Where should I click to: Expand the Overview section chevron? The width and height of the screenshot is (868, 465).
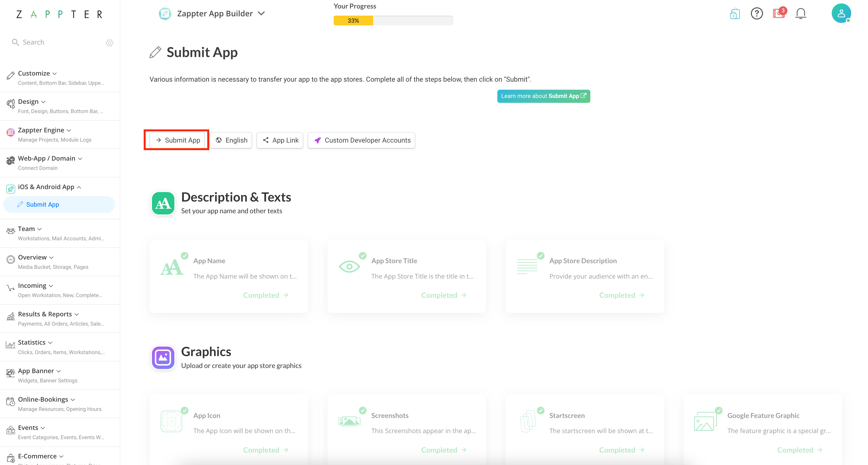pyautogui.click(x=52, y=257)
